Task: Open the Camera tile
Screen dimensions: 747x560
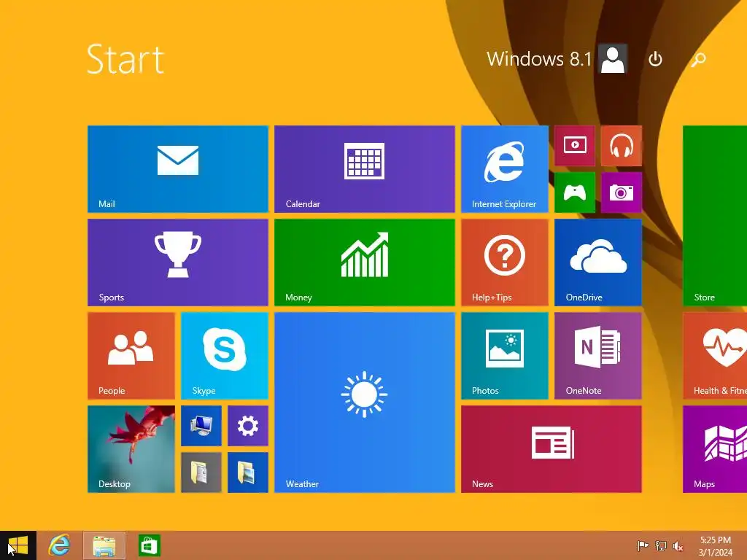Action: point(622,192)
